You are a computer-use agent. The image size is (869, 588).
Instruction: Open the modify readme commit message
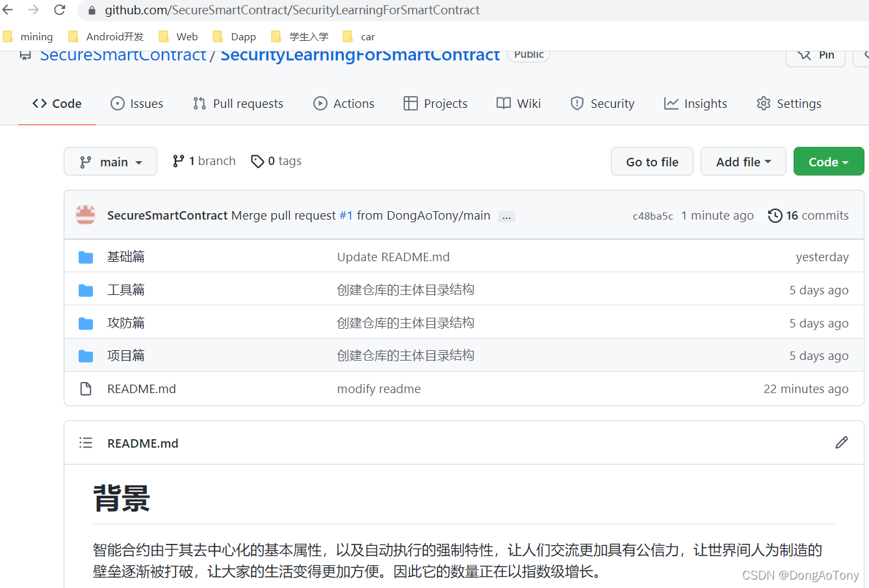click(x=379, y=389)
